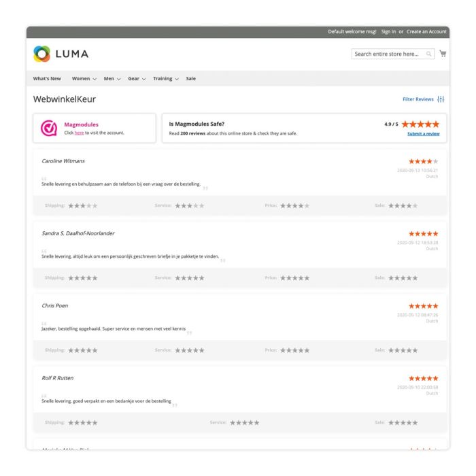
Task: Click the Sign In link
Action: coord(388,31)
